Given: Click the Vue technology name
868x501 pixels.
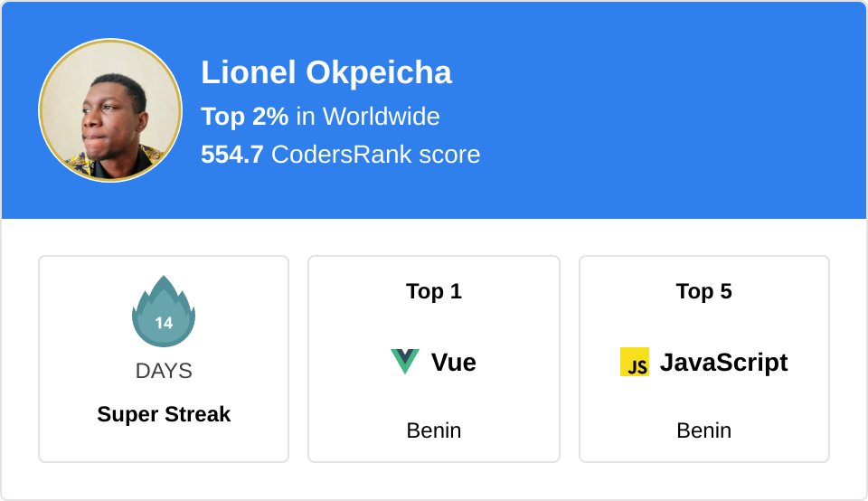Looking at the screenshot, I should tap(453, 363).
